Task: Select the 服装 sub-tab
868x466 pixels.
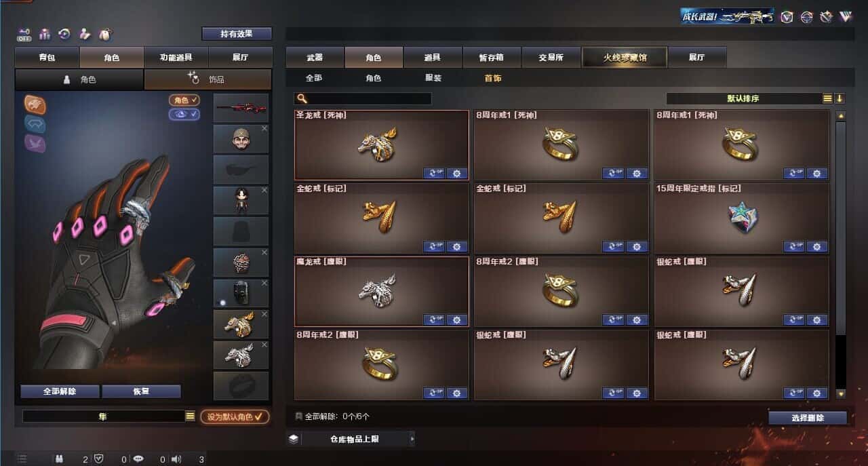Action: (433, 78)
